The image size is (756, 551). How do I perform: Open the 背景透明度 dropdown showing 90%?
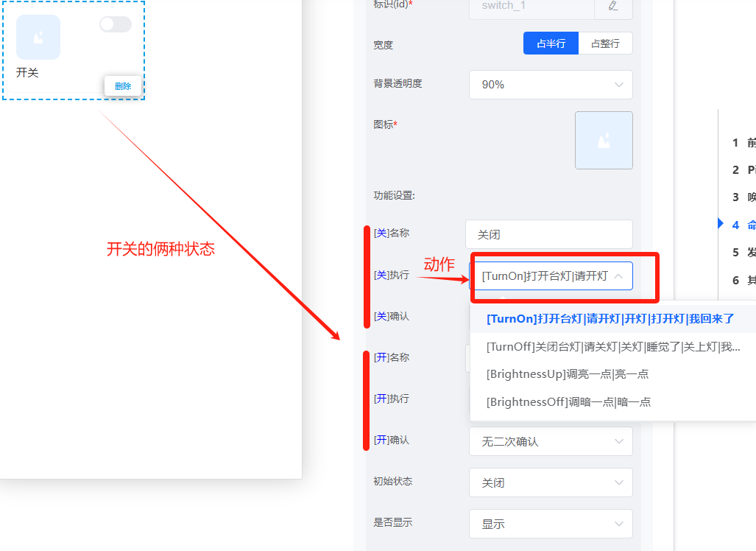(x=551, y=85)
